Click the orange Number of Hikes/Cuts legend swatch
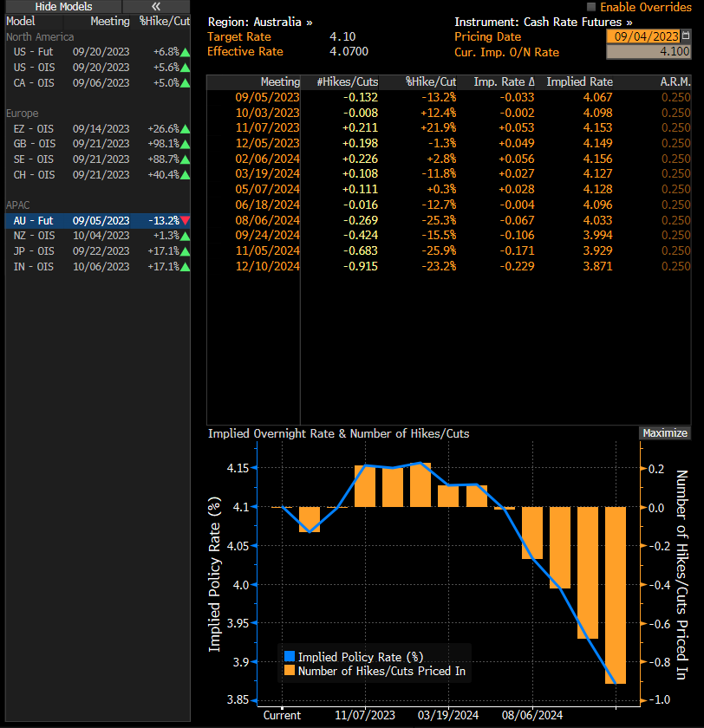 click(x=289, y=671)
